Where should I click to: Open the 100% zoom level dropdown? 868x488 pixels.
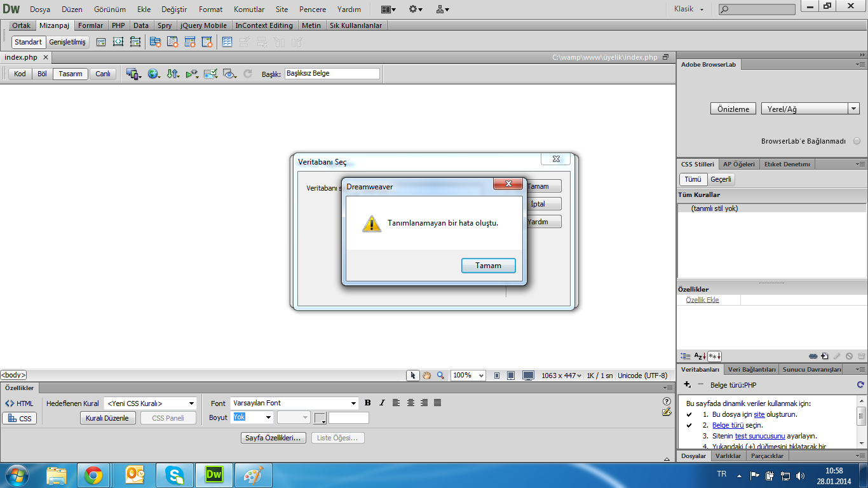click(468, 376)
